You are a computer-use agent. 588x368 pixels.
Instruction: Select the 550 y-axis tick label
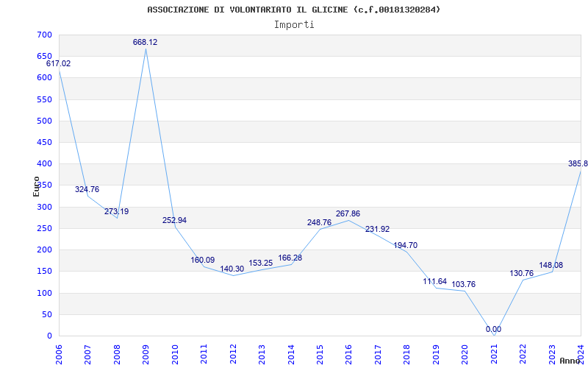(44, 99)
